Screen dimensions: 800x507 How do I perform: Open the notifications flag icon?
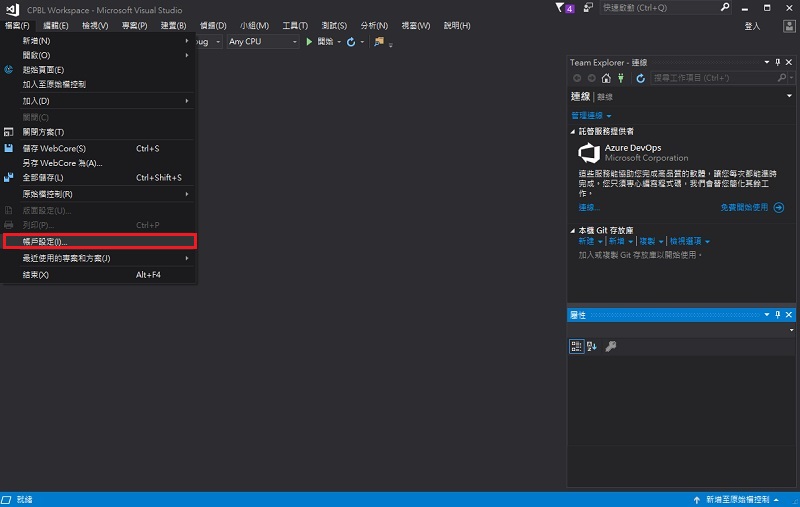[x=560, y=8]
